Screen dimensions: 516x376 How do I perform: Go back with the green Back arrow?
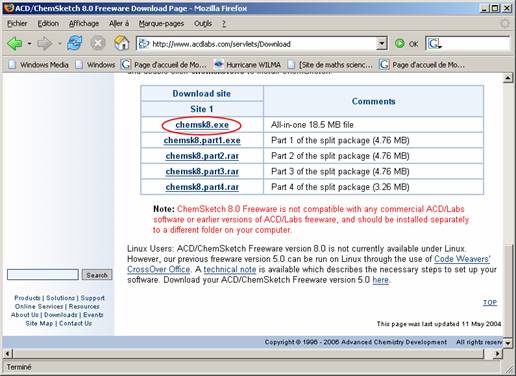(15, 43)
